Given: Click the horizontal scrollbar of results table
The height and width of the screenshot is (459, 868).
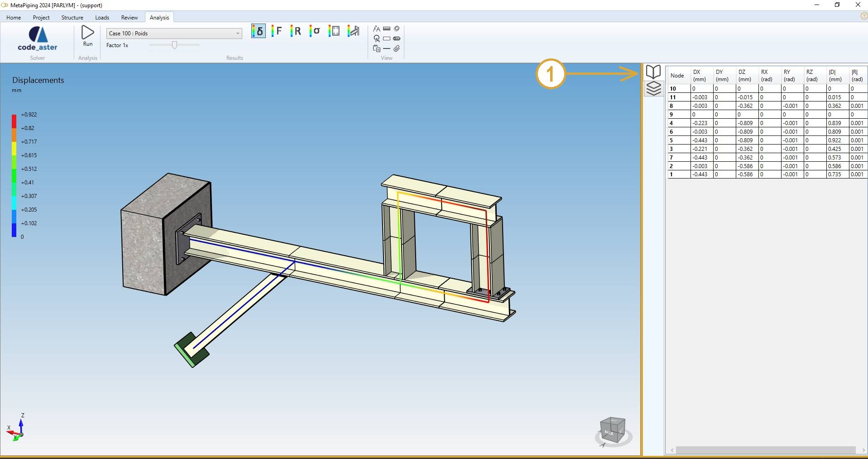Looking at the screenshot, I should click(765, 450).
